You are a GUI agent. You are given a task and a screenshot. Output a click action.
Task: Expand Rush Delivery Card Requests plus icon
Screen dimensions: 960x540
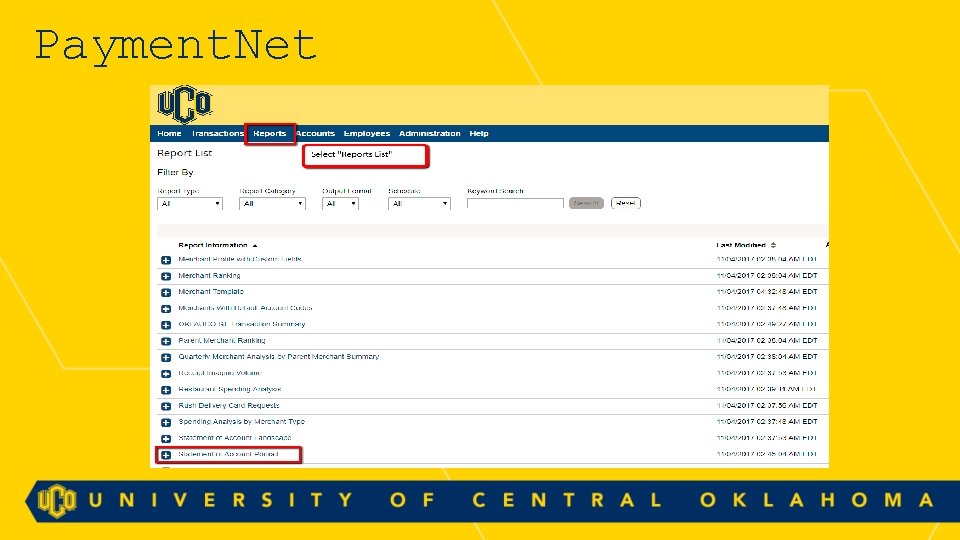[x=166, y=407]
